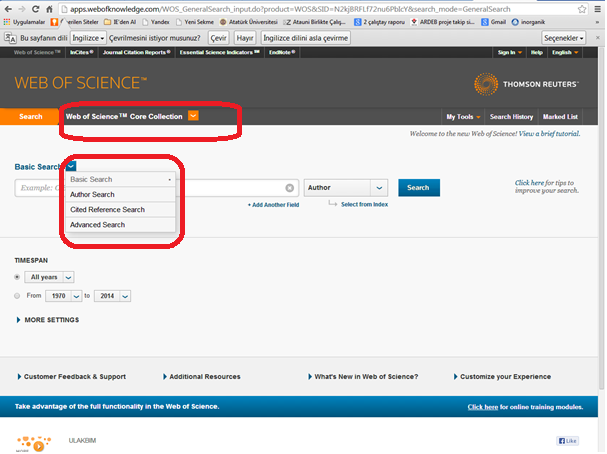Click the orange Core Collection arrow icon
Screen dimensions: 607x454
coord(193,116)
